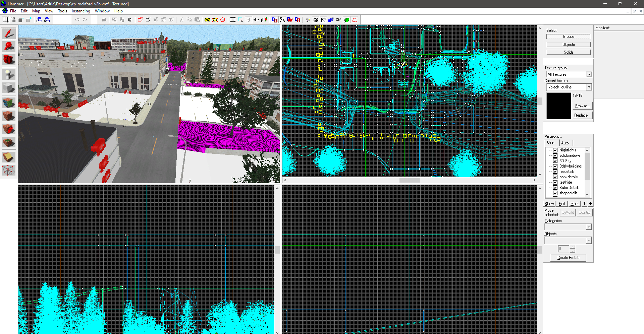The image size is (644, 334).
Task: Toggle the bankdetails visgroup checkbox
Action: pos(555,177)
